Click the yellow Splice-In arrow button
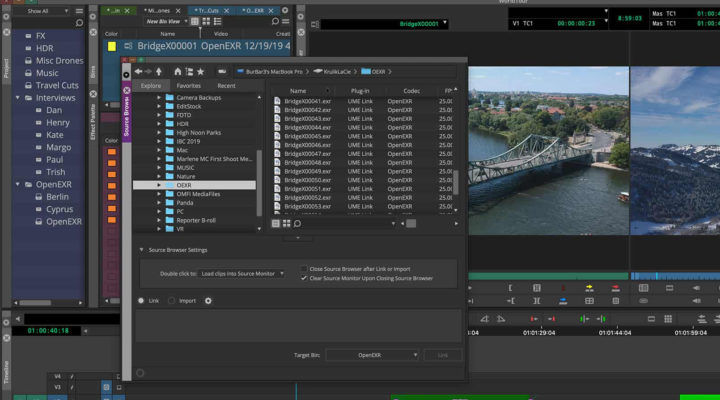The width and height of the screenshot is (720, 400). pos(589,288)
